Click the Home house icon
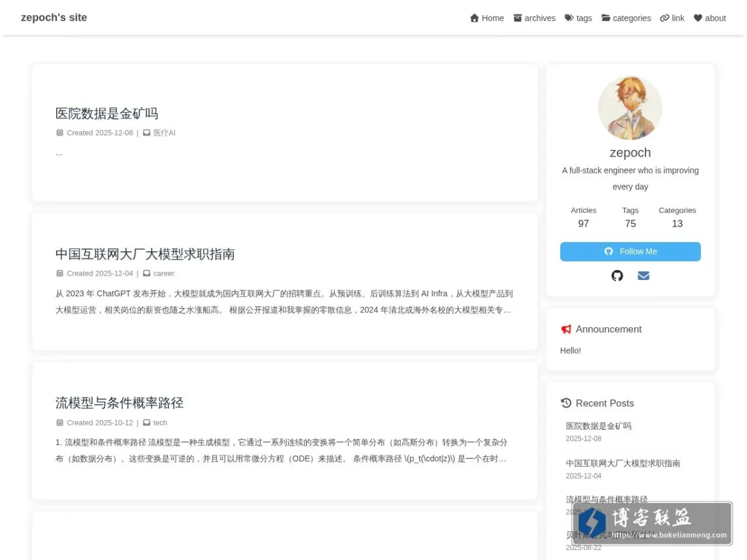The height and width of the screenshot is (560, 747). (474, 18)
